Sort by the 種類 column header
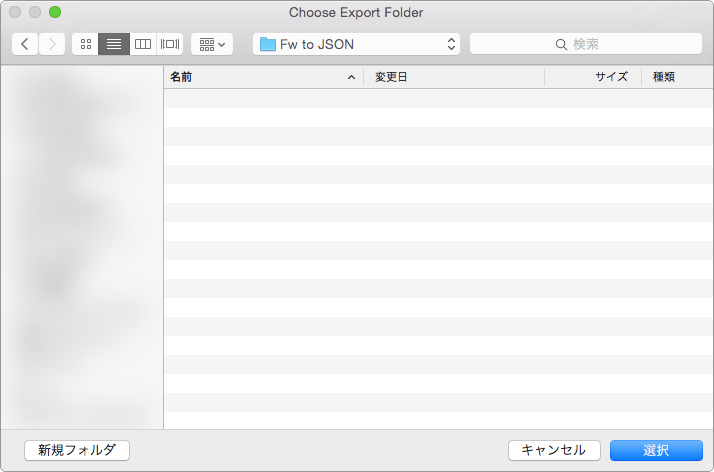 pyautogui.click(x=675, y=77)
